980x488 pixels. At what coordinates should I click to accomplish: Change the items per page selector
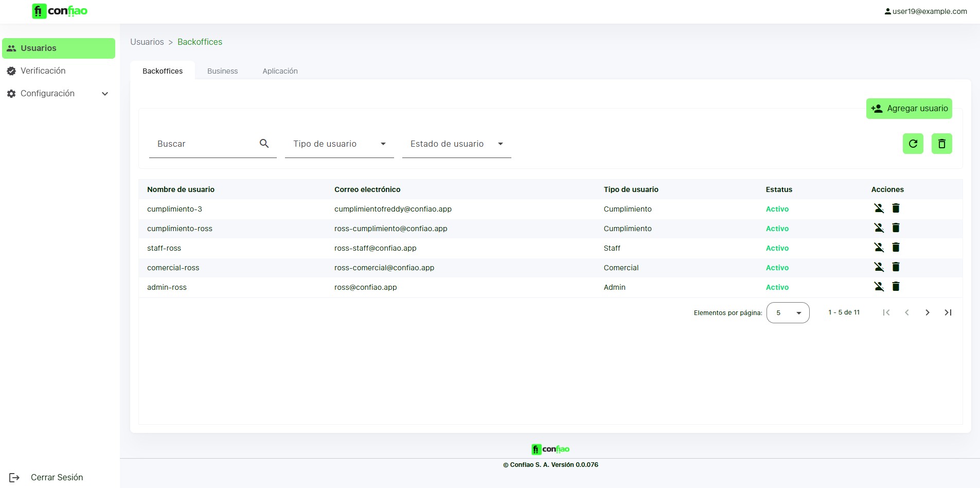pyautogui.click(x=788, y=313)
